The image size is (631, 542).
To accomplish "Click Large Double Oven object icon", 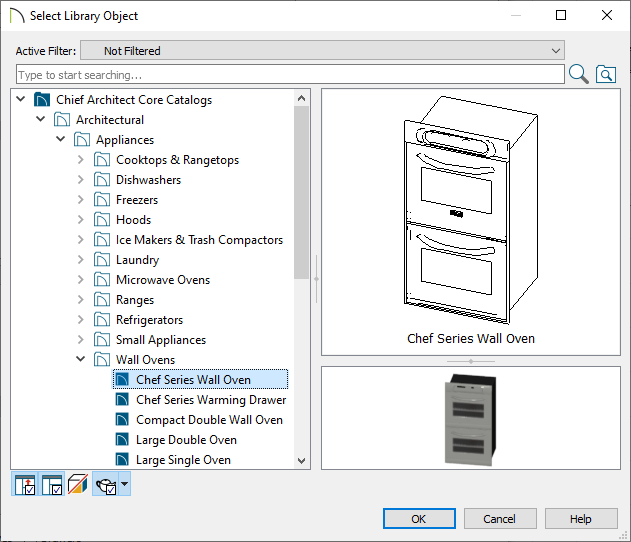I will (122, 439).
